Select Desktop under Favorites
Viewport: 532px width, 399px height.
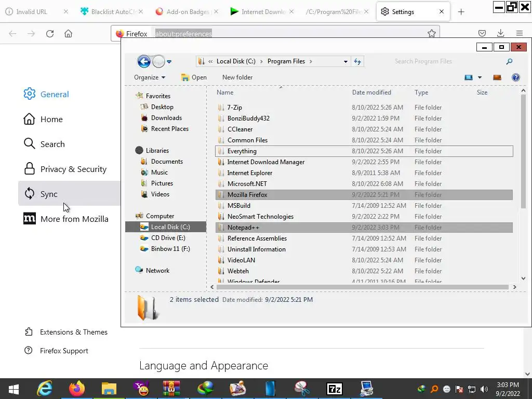158,107
